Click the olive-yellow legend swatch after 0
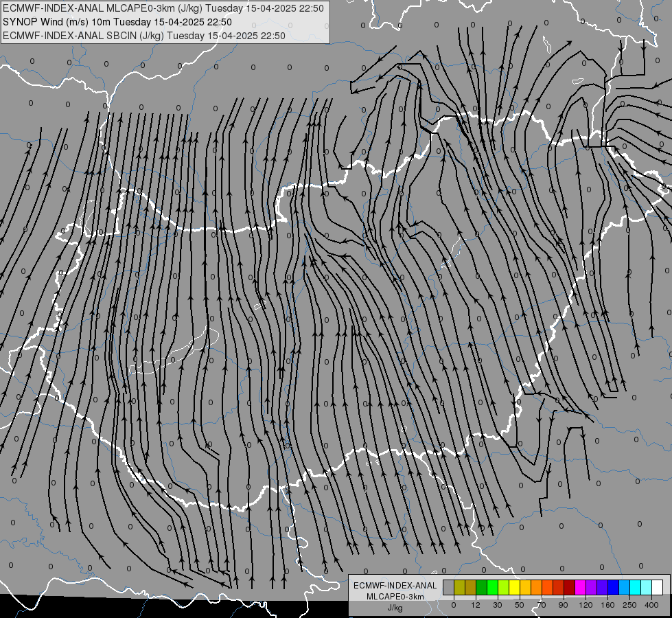This screenshot has height=618, width=672. [x=460, y=587]
